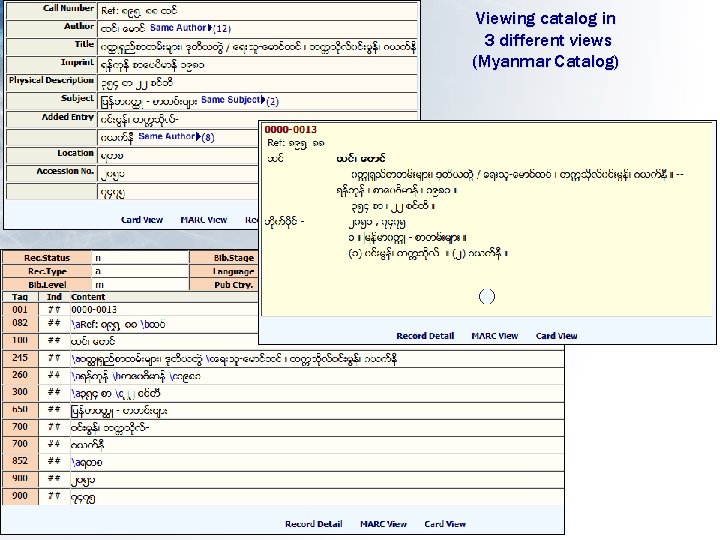Click the Ret: call number line in card

[x=296, y=143]
